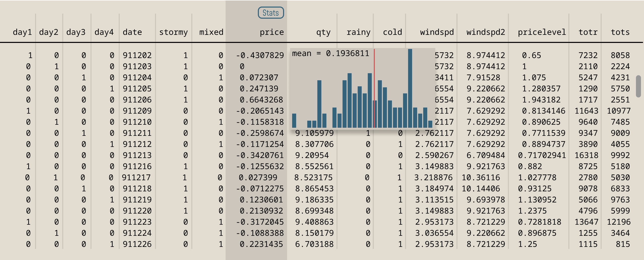Click the mixed column header

(211, 32)
